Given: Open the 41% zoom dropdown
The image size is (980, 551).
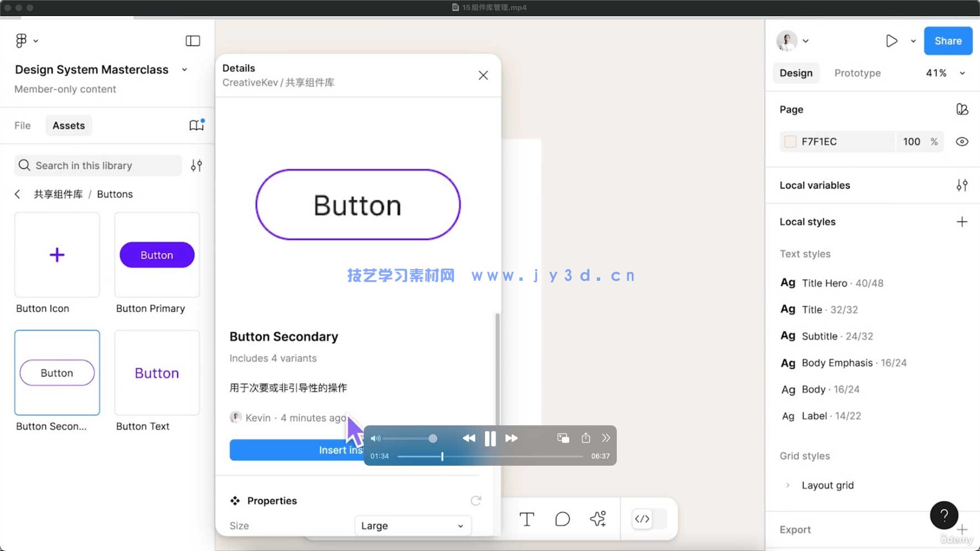Looking at the screenshot, I should click(945, 73).
